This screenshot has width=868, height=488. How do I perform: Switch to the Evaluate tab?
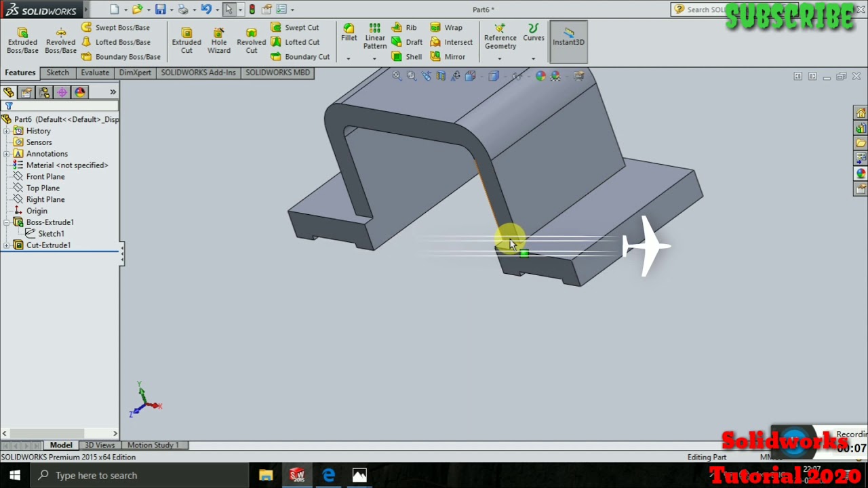[x=95, y=73]
